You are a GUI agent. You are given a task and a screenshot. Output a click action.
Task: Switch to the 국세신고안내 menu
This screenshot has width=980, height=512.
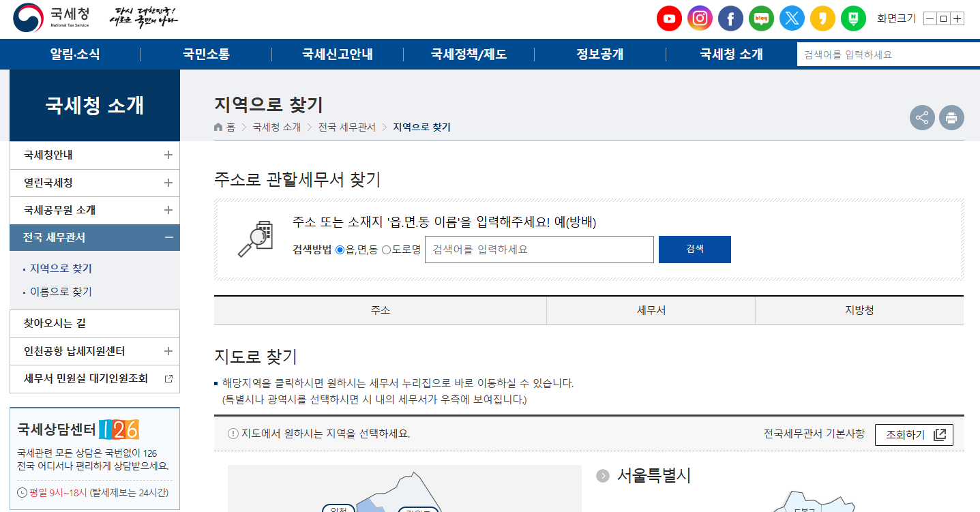tap(338, 54)
